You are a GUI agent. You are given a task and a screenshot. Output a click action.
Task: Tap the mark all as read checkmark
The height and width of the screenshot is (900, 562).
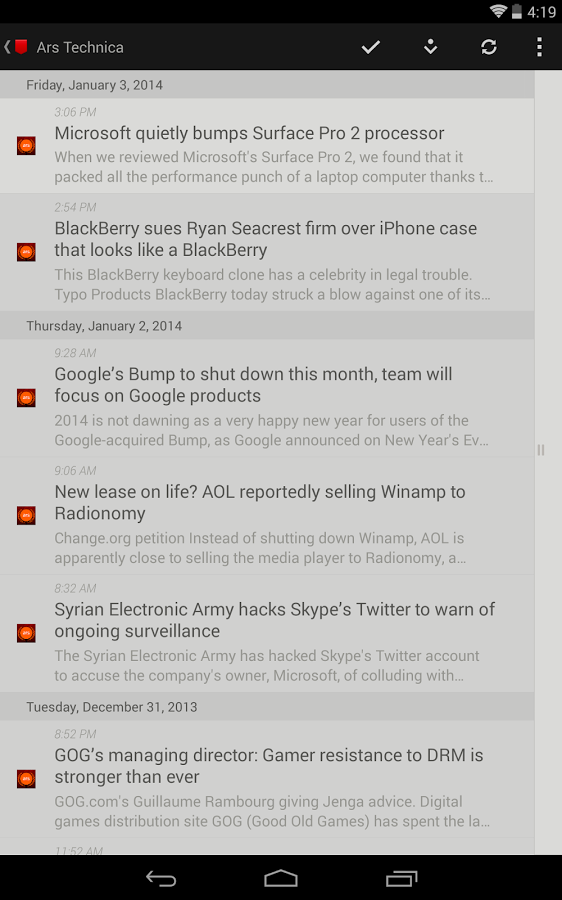point(371,47)
